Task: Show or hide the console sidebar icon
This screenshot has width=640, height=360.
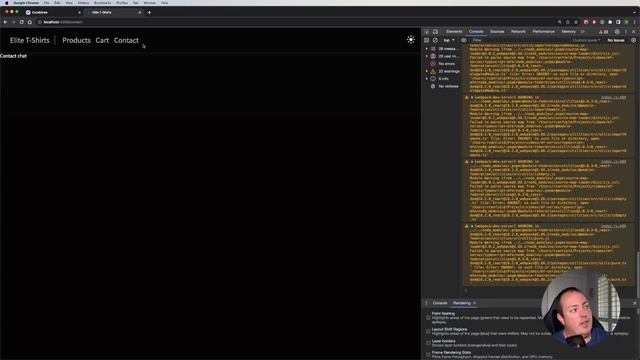Action: [427, 40]
